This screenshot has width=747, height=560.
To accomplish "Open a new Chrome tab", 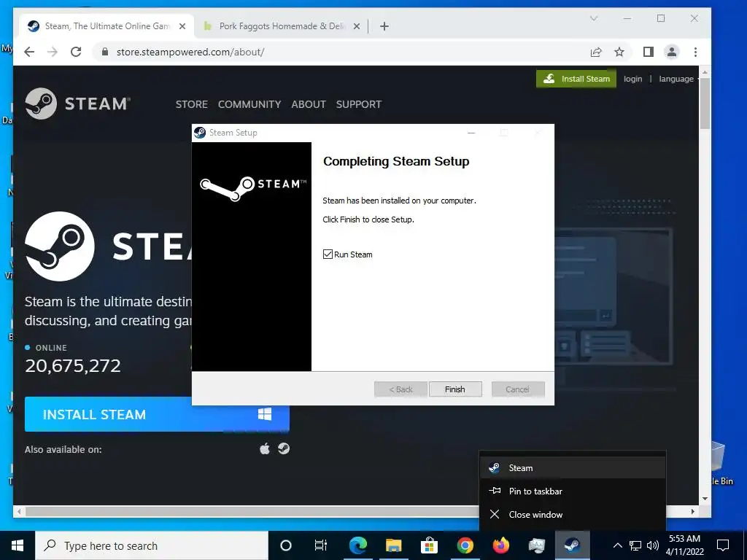I will coord(384,26).
